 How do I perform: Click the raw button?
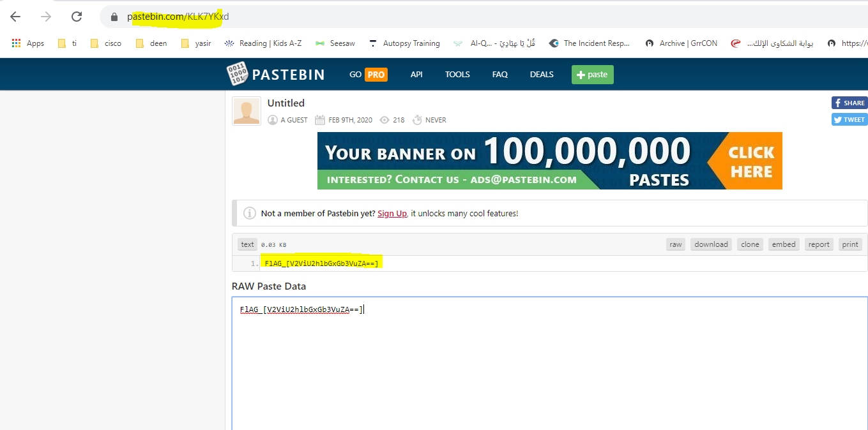[x=676, y=244]
